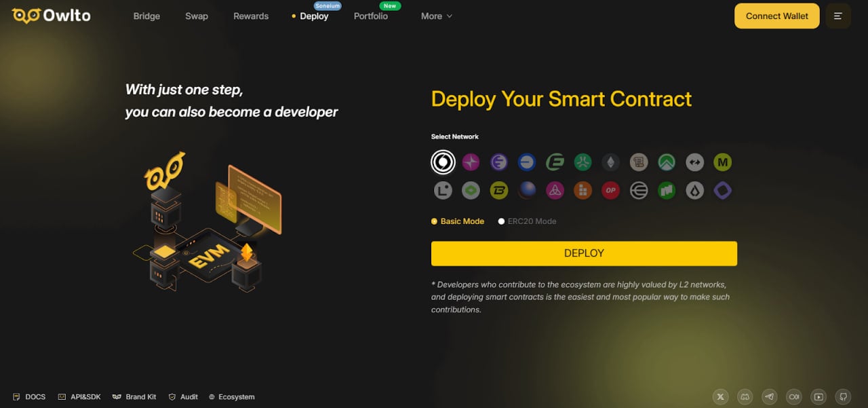Select the pink four-point star network icon

(x=471, y=162)
